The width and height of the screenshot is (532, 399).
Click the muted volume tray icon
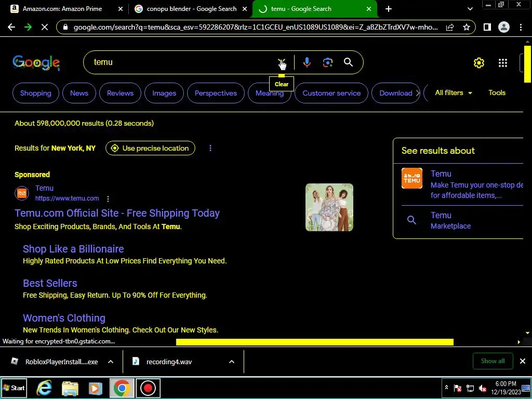(x=483, y=389)
